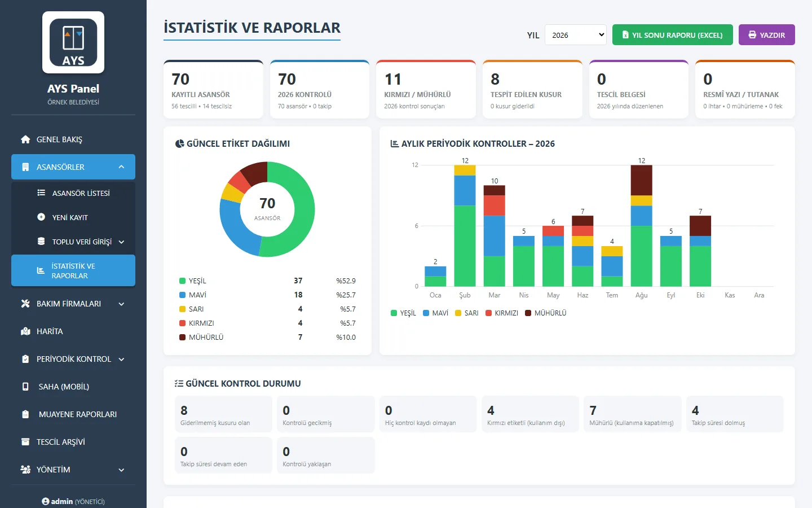Click the Genel Bakış home icon
The image size is (812, 508).
click(x=25, y=139)
